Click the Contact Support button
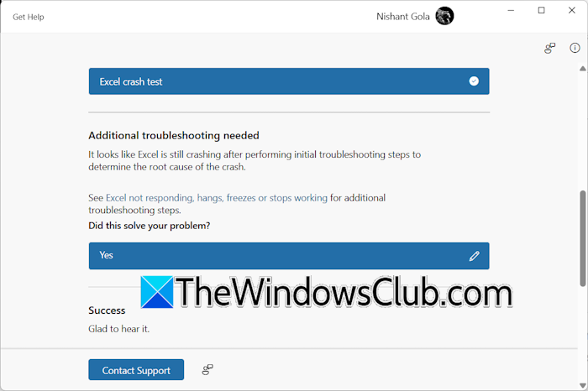The height and width of the screenshot is (391, 588). point(136,370)
